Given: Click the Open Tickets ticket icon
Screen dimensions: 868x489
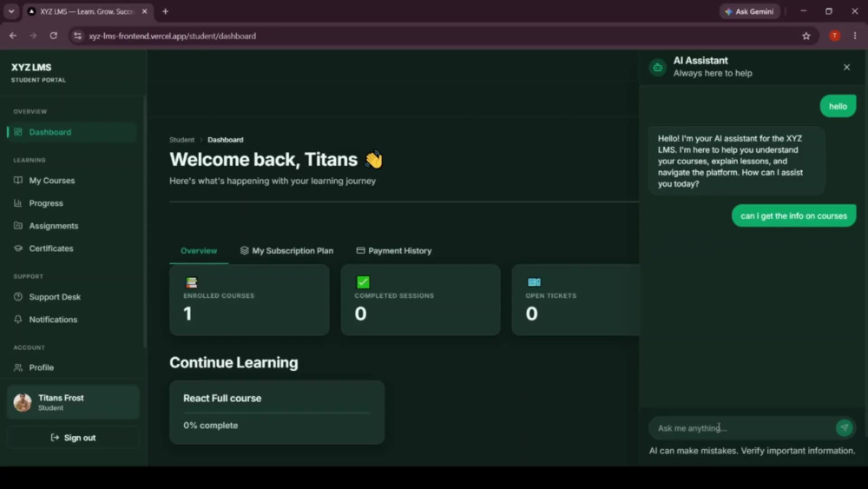Looking at the screenshot, I should [534, 282].
